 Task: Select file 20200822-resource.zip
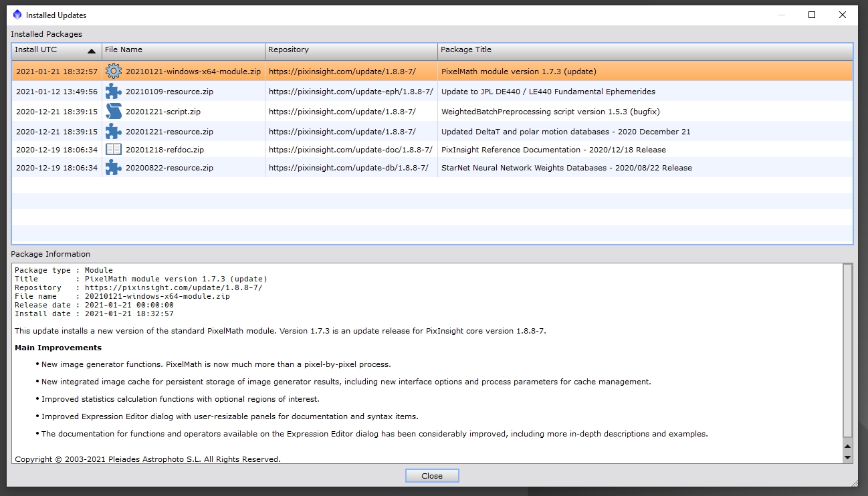(x=169, y=168)
